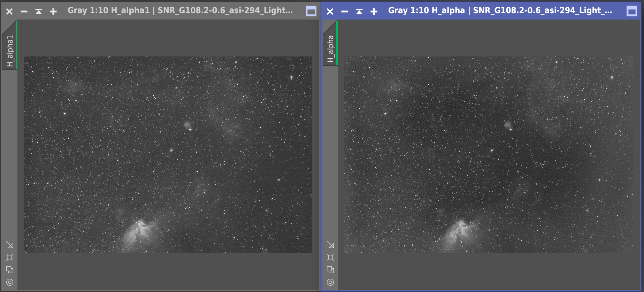644x292 pixels.
Task: Iconize the H_alpha1 window
Action: point(39,11)
